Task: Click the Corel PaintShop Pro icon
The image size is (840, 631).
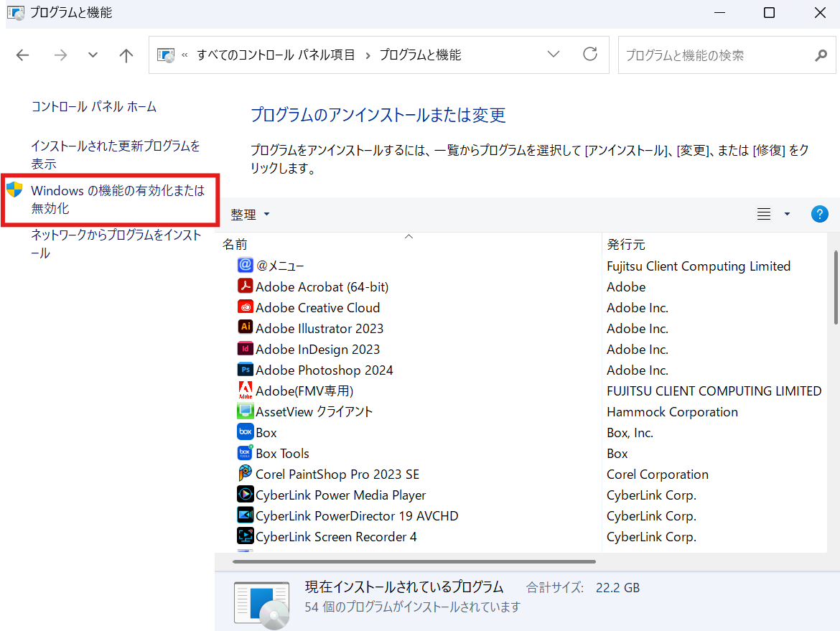Action: click(x=246, y=474)
